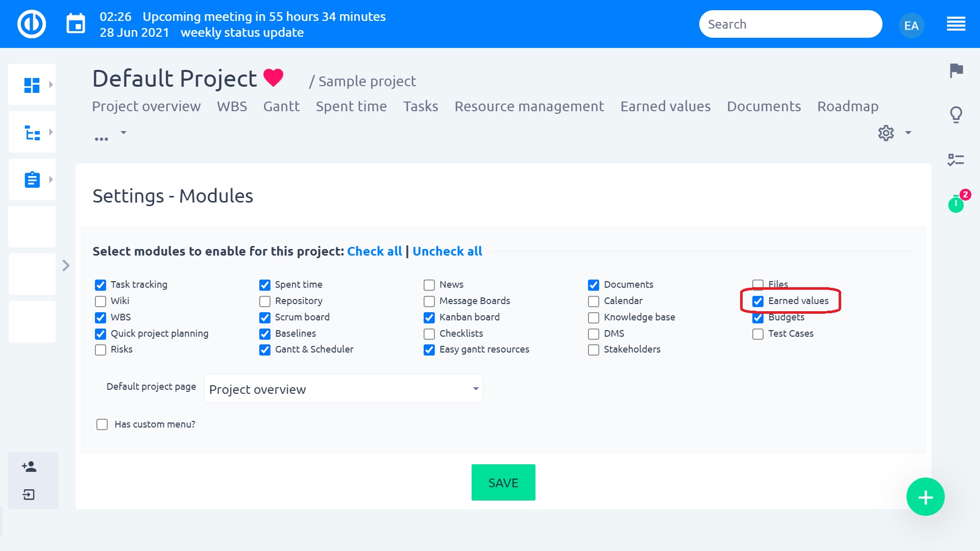This screenshot has height=551, width=980.
Task: Uncheck the Budgets module checkbox
Action: tap(758, 318)
